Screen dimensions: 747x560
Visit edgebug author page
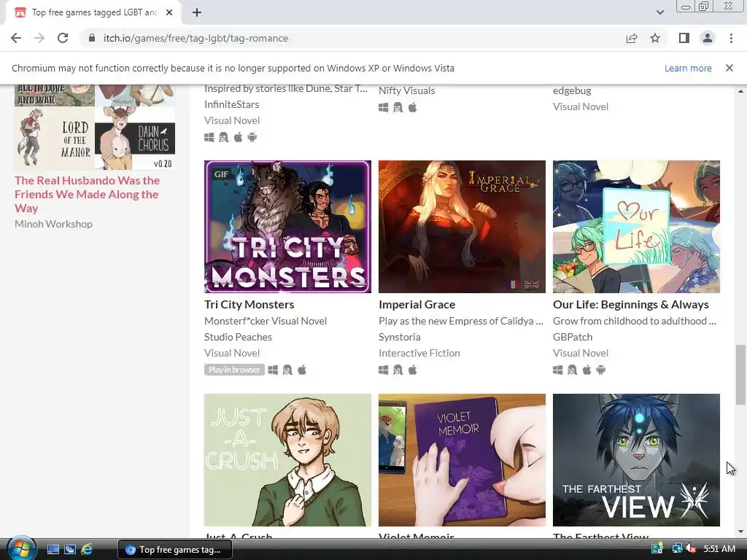pyautogui.click(x=572, y=90)
